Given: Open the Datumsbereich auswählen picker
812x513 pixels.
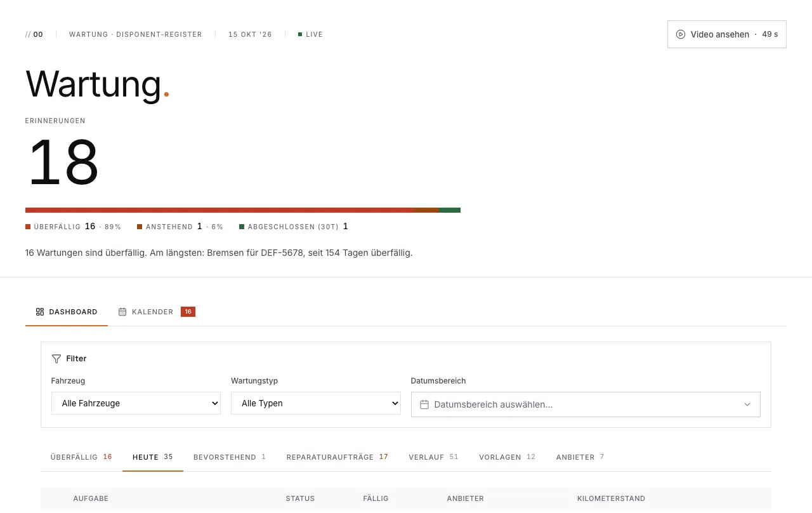Looking at the screenshot, I should (x=586, y=404).
